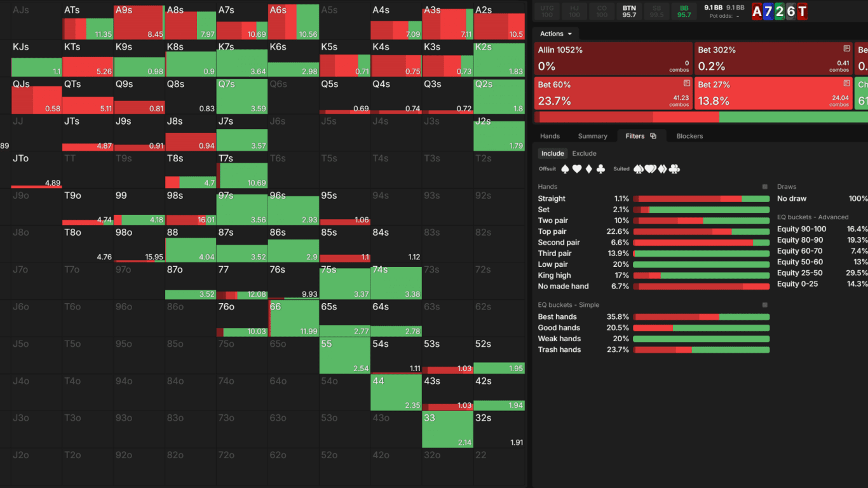Filter by offsuit heart icon

(577, 169)
